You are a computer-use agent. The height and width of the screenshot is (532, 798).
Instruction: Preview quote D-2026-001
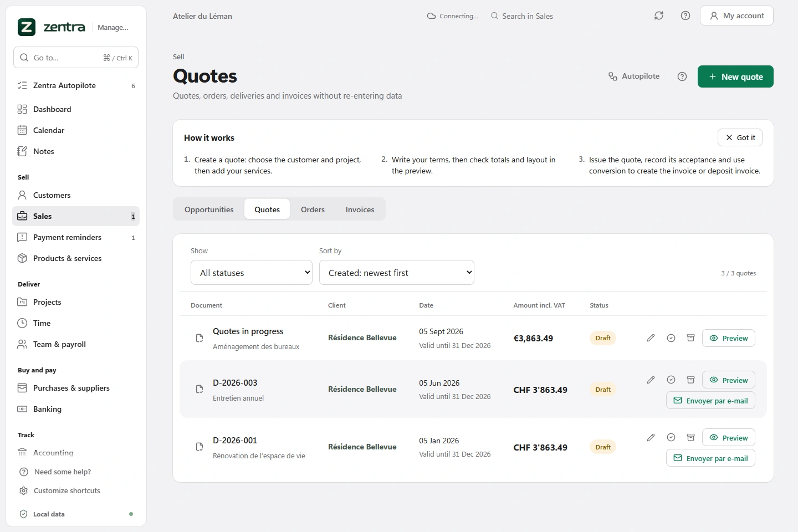(x=729, y=438)
